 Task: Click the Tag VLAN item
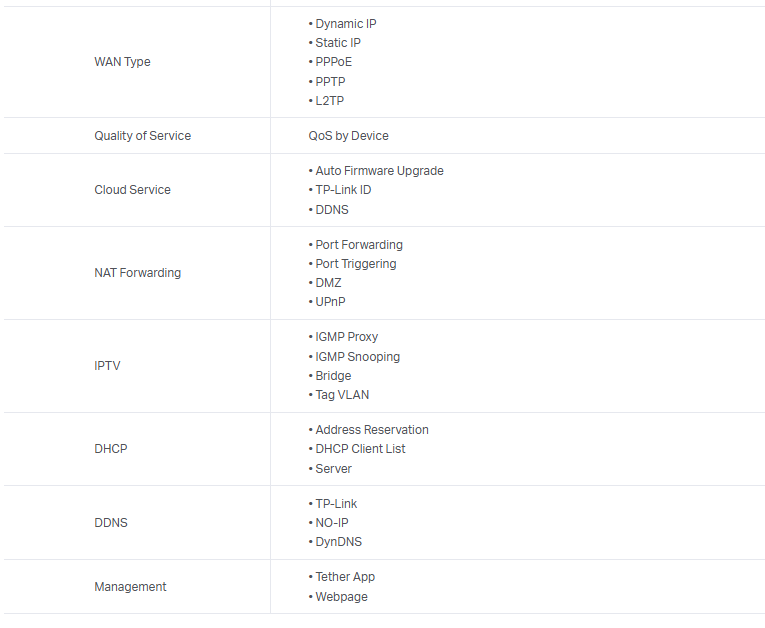coord(342,395)
